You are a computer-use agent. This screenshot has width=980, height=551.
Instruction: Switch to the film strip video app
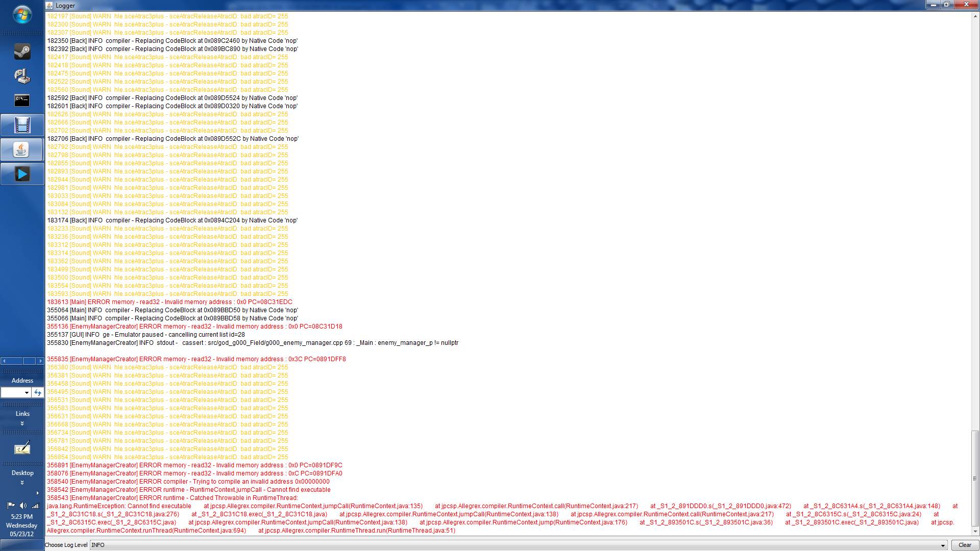(22, 125)
